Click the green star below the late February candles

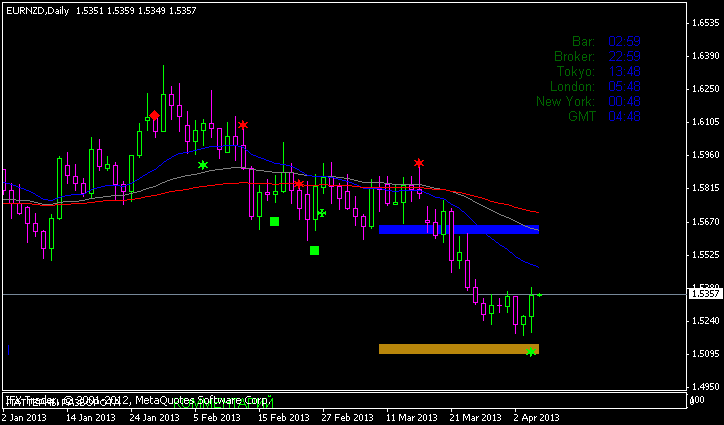point(321,213)
